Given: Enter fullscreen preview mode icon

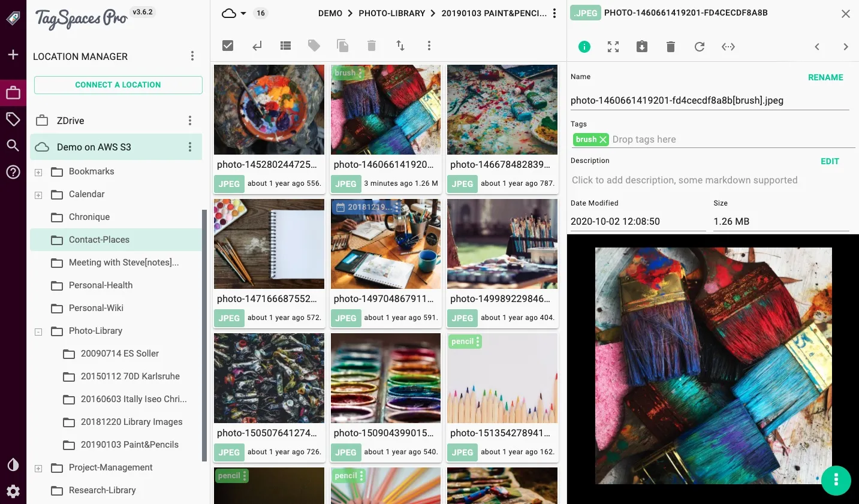Looking at the screenshot, I should pyautogui.click(x=613, y=47).
